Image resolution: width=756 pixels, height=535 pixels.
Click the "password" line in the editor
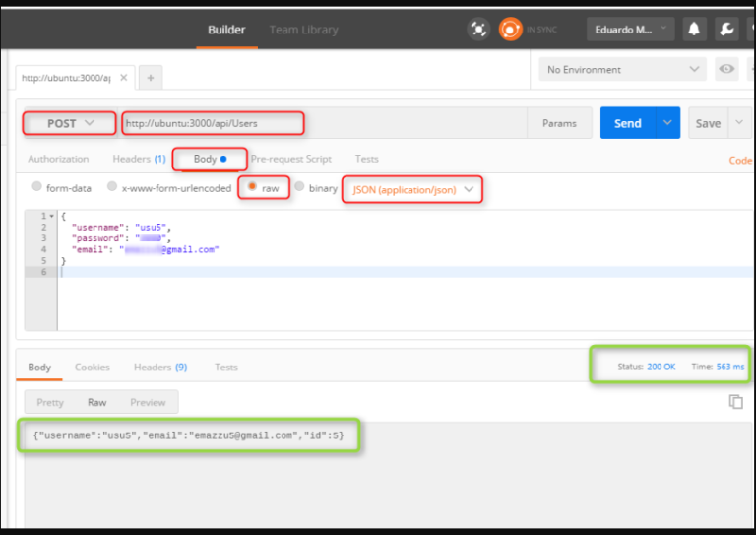(121, 238)
